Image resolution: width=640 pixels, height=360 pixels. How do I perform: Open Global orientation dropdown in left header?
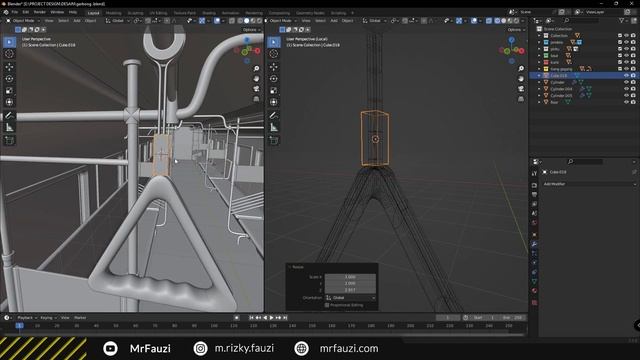pos(118,20)
